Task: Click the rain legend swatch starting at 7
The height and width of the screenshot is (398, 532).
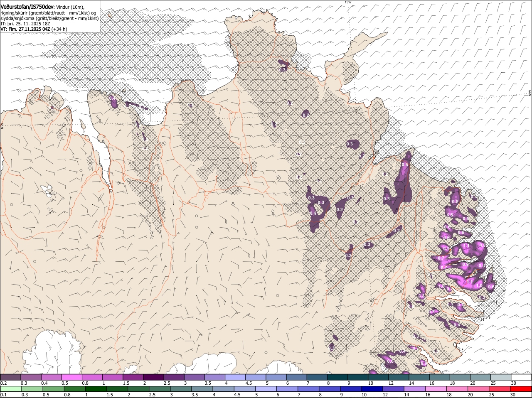Action: click(x=308, y=389)
